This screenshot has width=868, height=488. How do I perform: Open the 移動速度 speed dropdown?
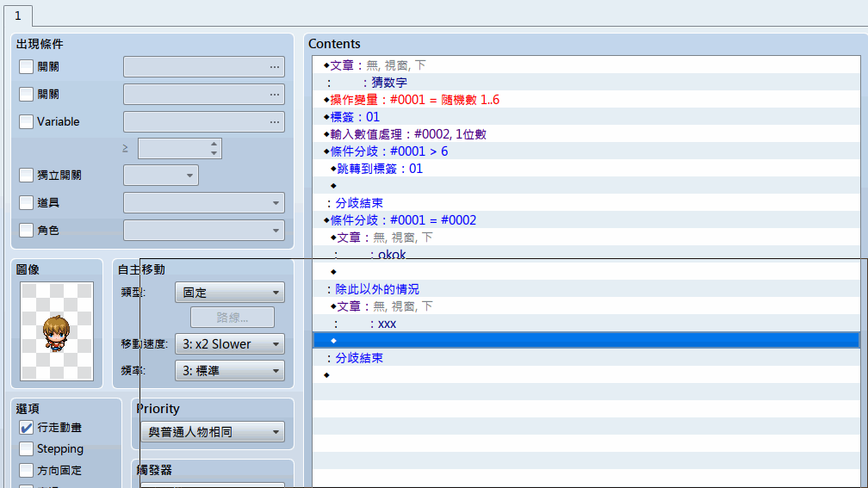(230, 343)
